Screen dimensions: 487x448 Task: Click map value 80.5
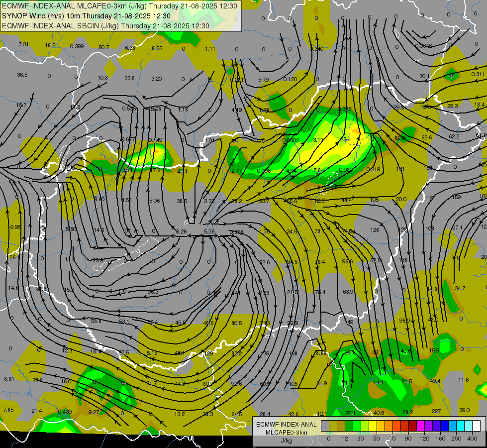(237, 324)
